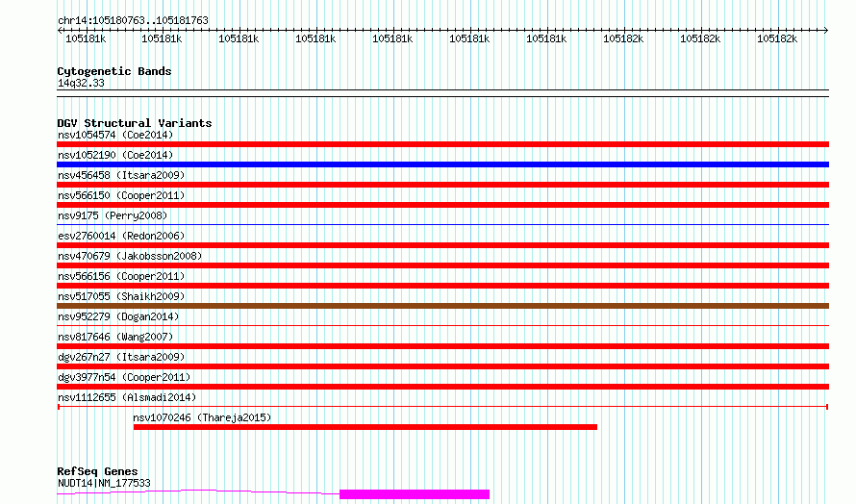Click the first 105182k ruler label
Image resolution: width=856 pixels, height=504 pixels.
tap(623, 38)
